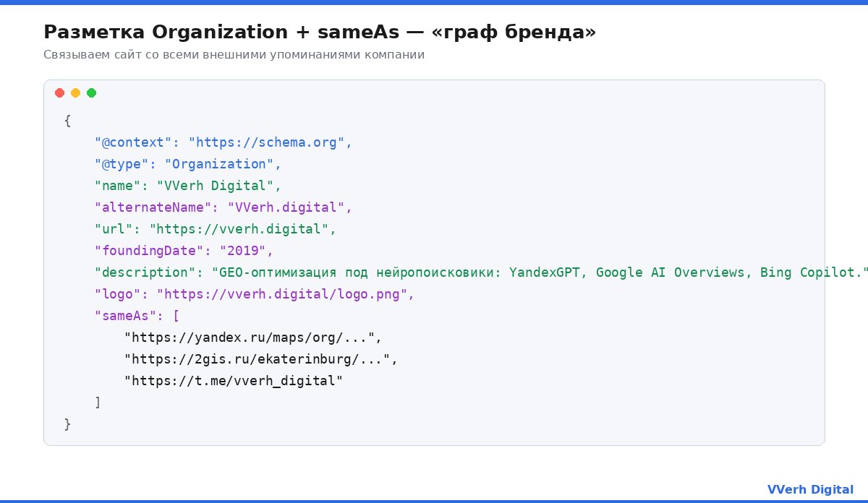Screen dimensions: 868x503
Task: Click the "@type": "Organization" line
Action: (x=187, y=164)
